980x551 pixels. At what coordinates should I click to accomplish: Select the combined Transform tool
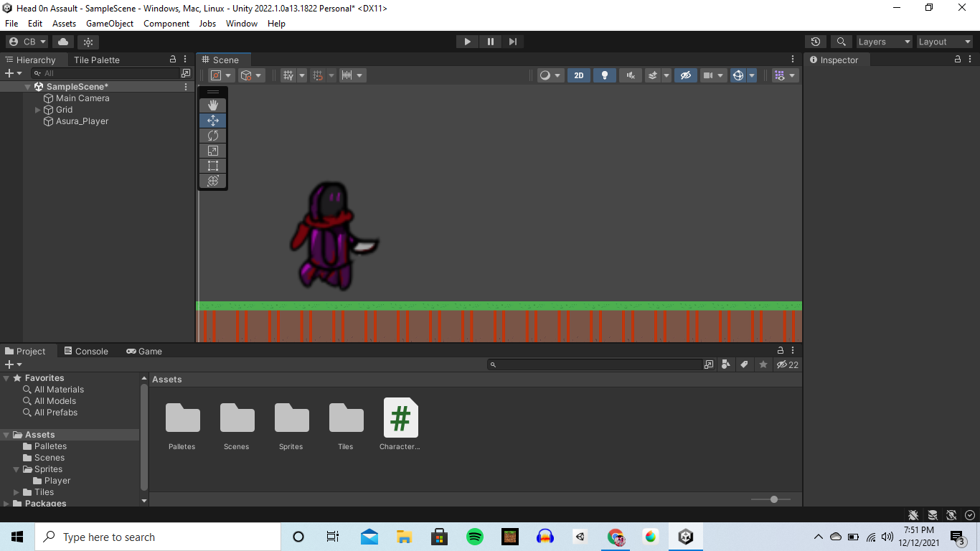(x=212, y=181)
